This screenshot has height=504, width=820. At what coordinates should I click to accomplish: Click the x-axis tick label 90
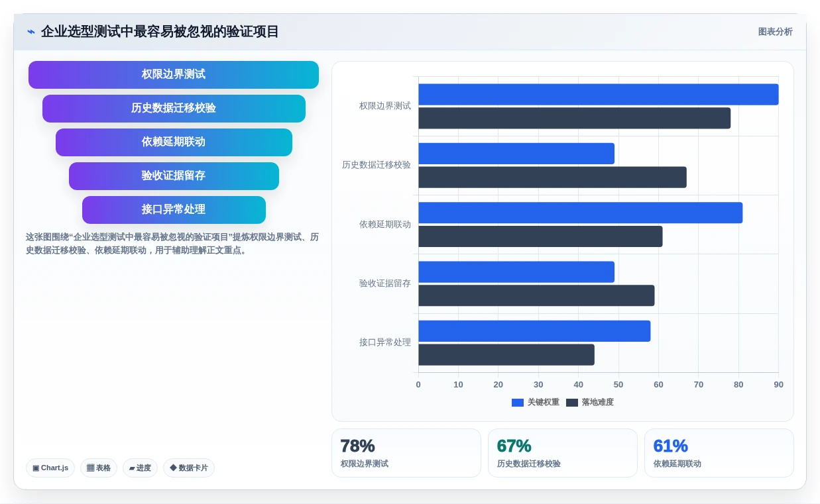(778, 385)
